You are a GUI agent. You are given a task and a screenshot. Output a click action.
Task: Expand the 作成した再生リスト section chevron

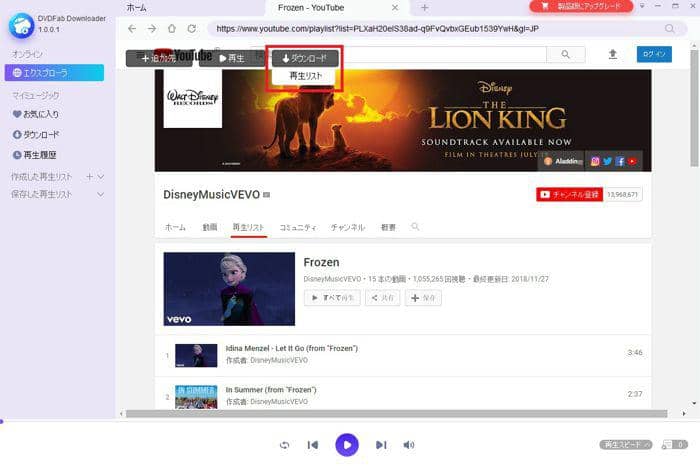coord(101,177)
